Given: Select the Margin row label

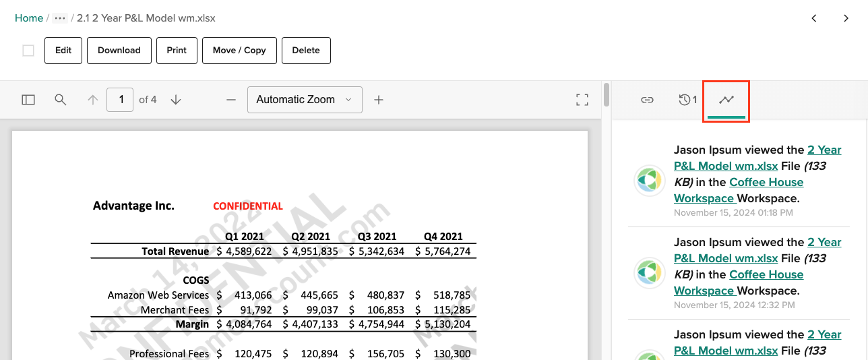Looking at the screenshot, I should (x=192, y=324).
